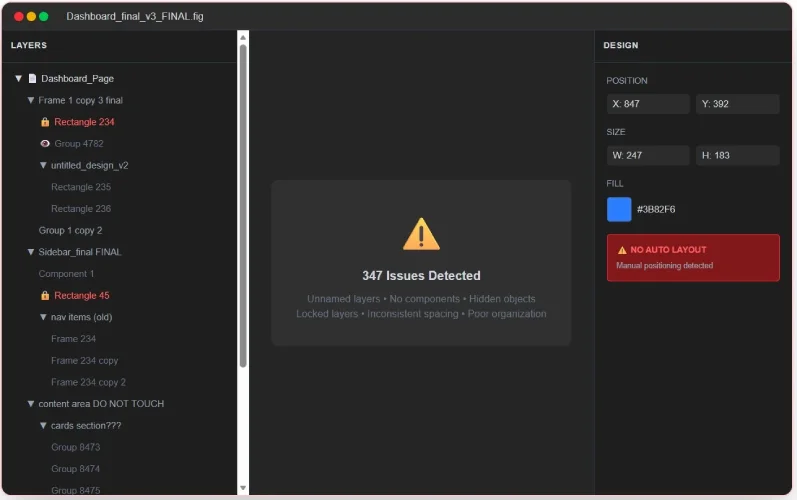Select the Rectangle 235 layer
This screenshot has width=797, height=500.
point(81,187)
